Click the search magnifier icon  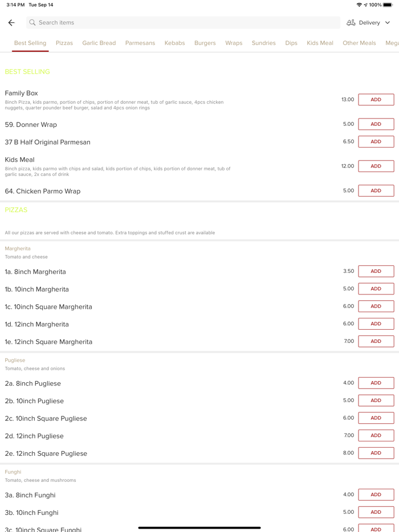pyautogui.click(x=32, y=23)
